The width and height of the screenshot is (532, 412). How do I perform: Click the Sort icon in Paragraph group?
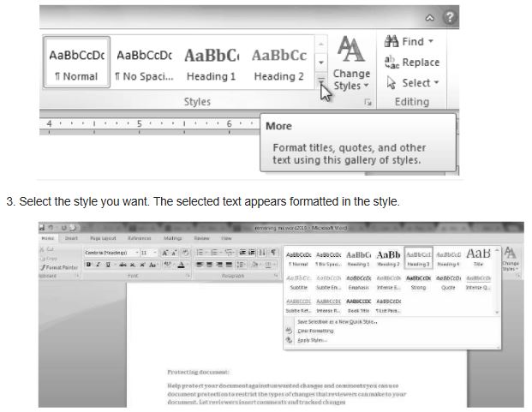tap(262, 253)
